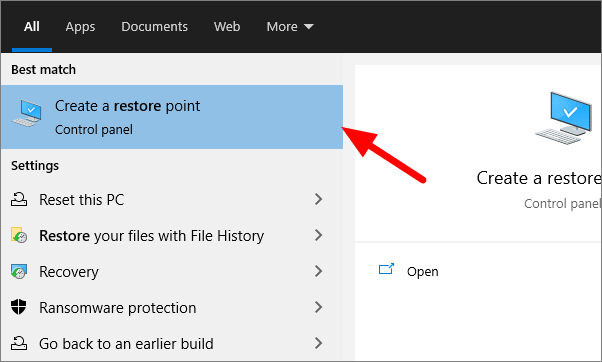Image resolution: width=602 pixels, height=362 pixels.
Task: Click the Open external-link icon
Action: click(386, 269)
